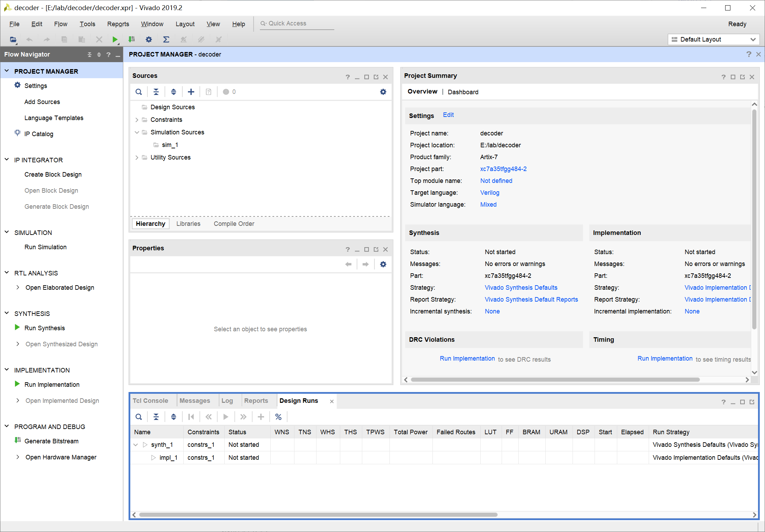Open the Default Layout dropdown

(x=713, y=39)
